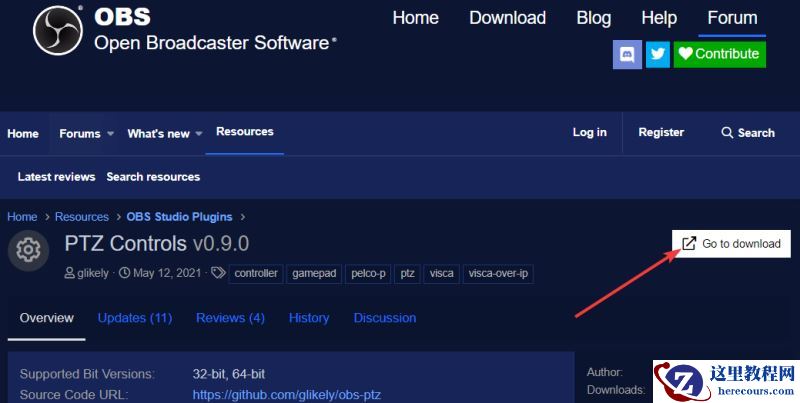
Task: Open the Twitter bird icon
Action: (658, 54)
